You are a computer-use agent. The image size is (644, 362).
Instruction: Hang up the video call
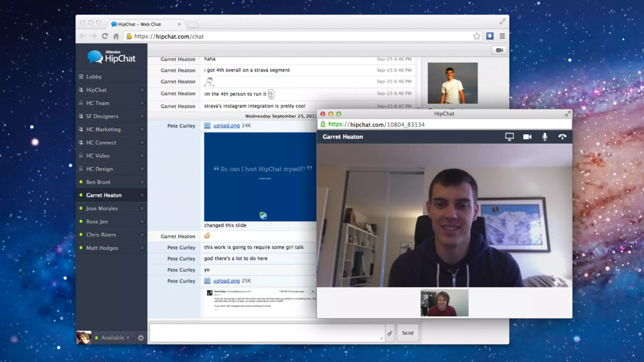coord(562,137)
